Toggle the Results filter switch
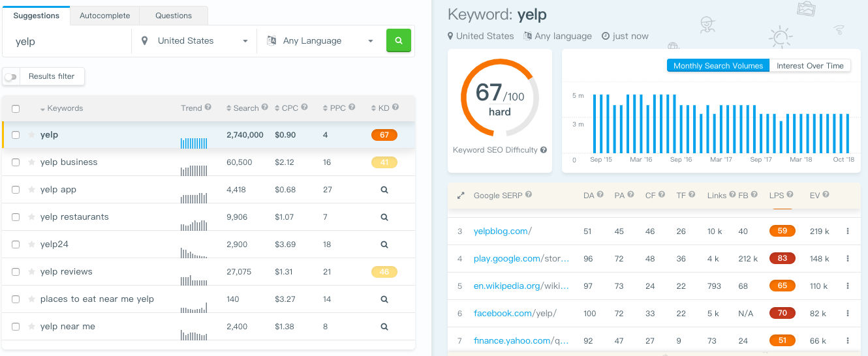This screenshot has height=356, width=868. 10,77
